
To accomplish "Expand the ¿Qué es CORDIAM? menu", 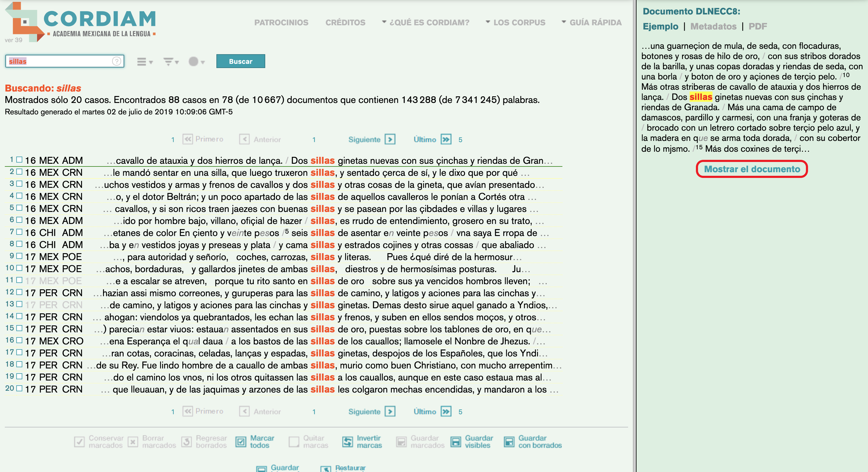I will [426, 22].
